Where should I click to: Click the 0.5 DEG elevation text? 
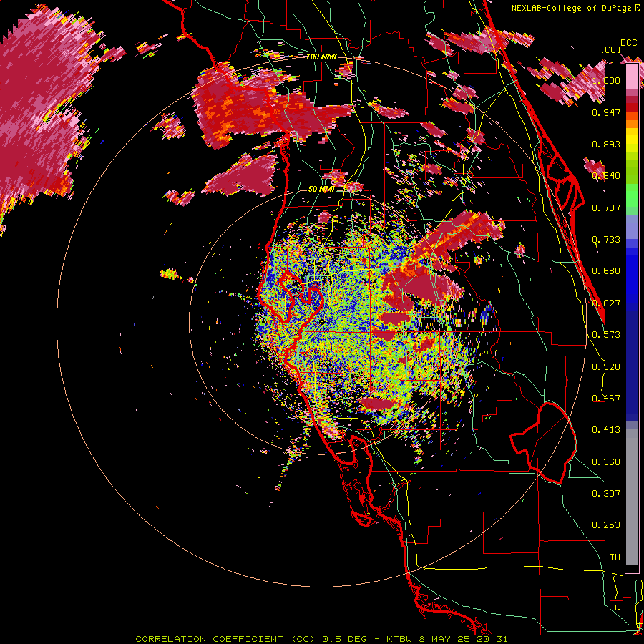click(x=344, y=639)
